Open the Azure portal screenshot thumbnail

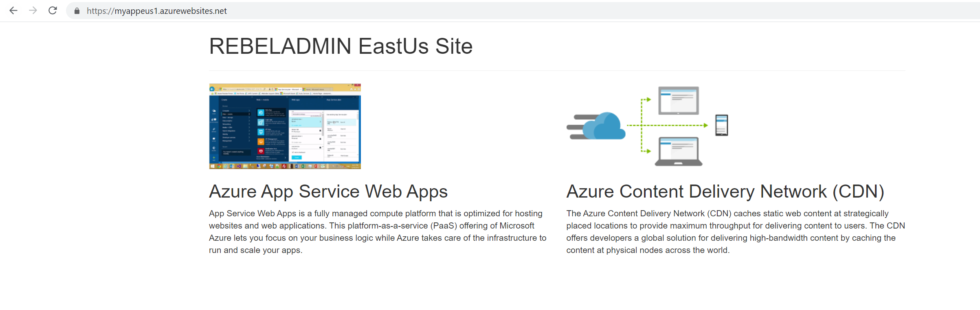pyautogui.click(x=285, y=126)
